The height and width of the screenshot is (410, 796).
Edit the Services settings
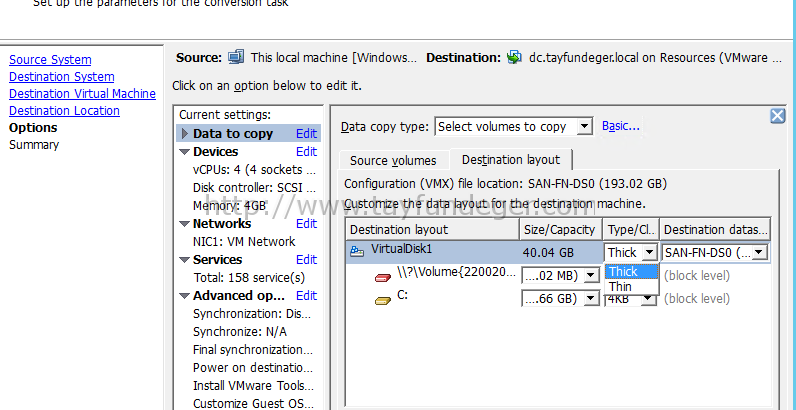click(307, 260)
